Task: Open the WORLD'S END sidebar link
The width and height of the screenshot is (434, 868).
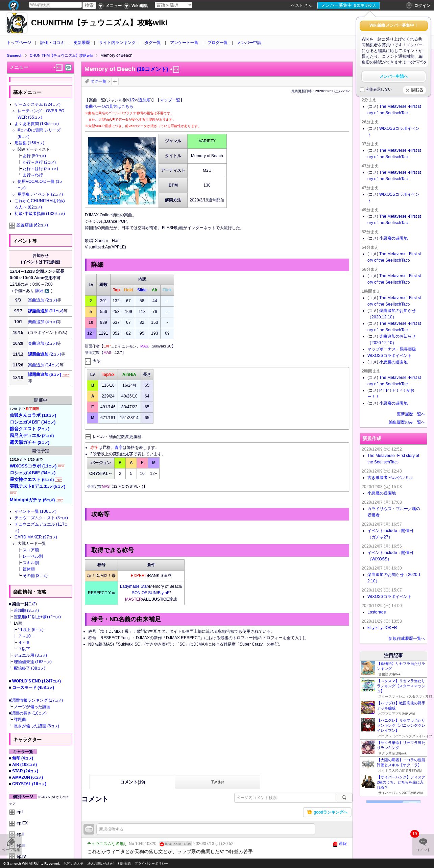Action: 36,681
